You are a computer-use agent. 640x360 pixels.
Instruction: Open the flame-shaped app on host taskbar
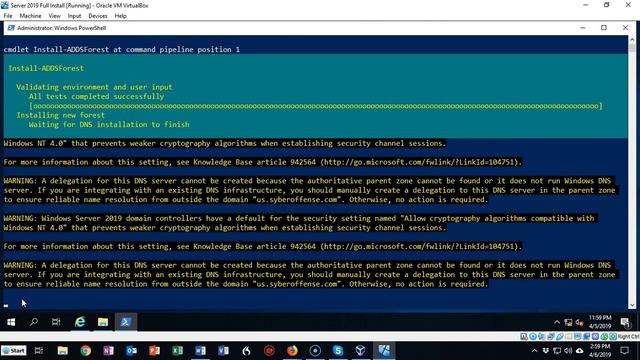(x=246, y=351)
